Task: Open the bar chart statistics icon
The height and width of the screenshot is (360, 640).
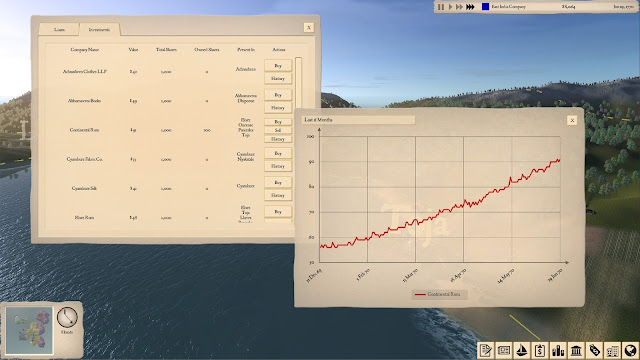Action: coord(558,350)
